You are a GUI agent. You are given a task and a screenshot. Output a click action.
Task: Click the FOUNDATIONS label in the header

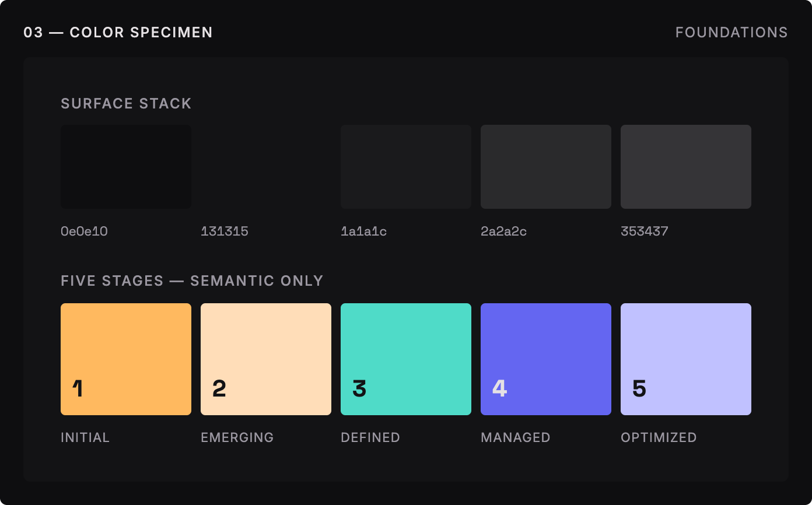731,33
